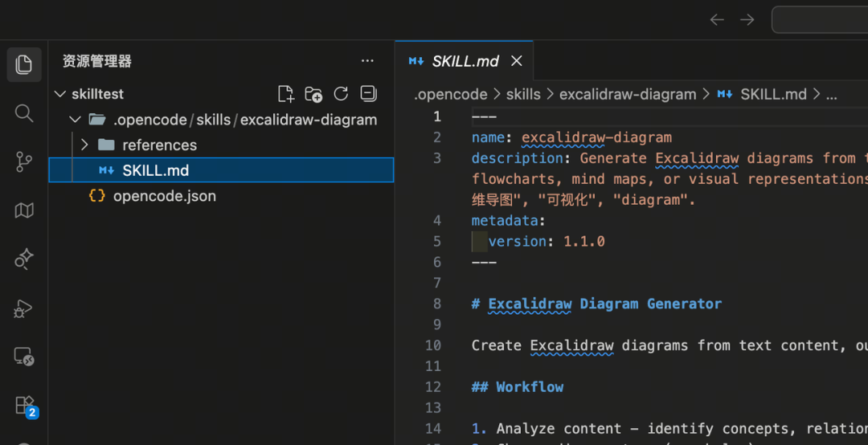Collapse all folders in explorer
868x445 pixels.
(x=368, y=94)
